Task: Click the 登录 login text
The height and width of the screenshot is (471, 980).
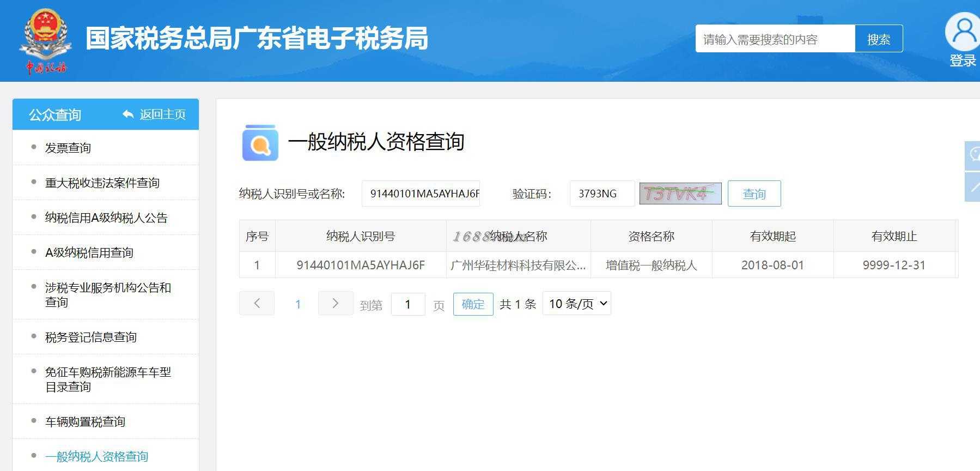Action: pyautogui.click(x=963, y=61)
